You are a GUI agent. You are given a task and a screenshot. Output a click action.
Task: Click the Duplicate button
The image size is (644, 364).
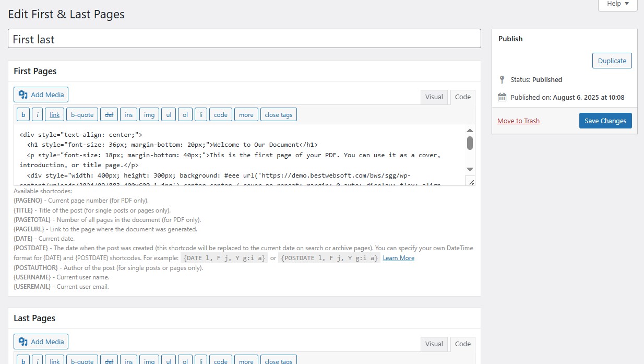point(612,61)
